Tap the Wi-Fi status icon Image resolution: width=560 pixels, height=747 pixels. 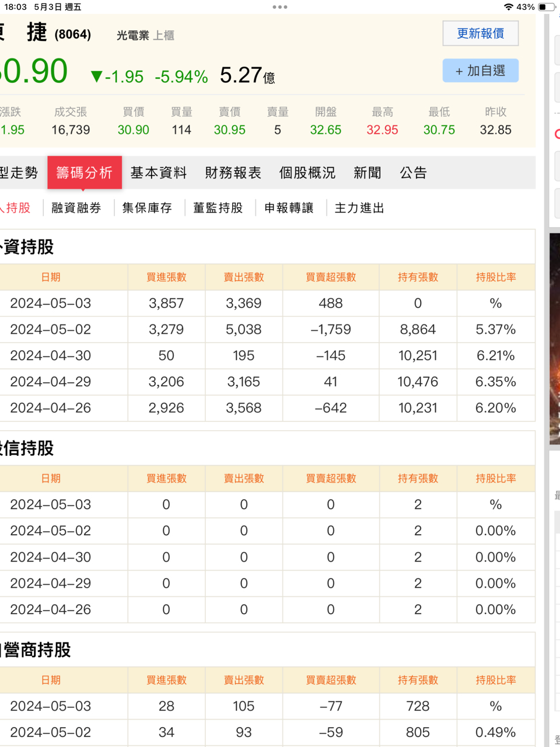point(509,7)
